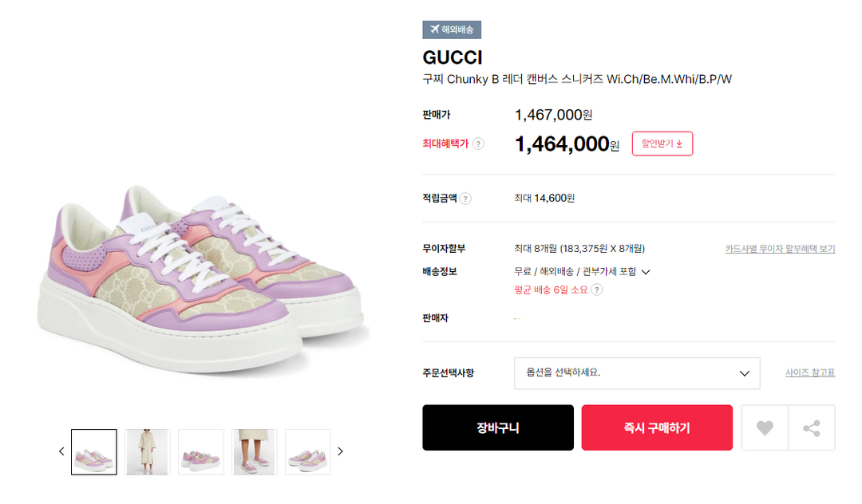Select model in beige coat thumbnail
862x504 pixels.
click(147, 452)
